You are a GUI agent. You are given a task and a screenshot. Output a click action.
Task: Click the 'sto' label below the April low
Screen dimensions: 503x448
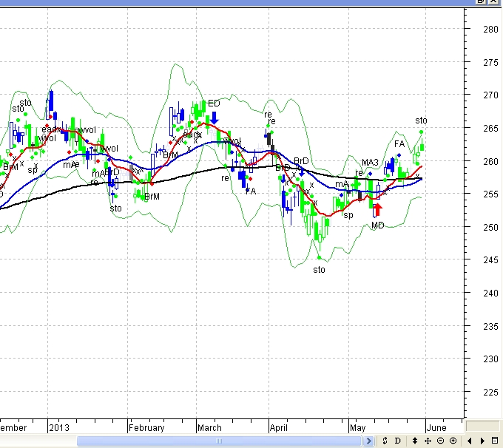319,270
